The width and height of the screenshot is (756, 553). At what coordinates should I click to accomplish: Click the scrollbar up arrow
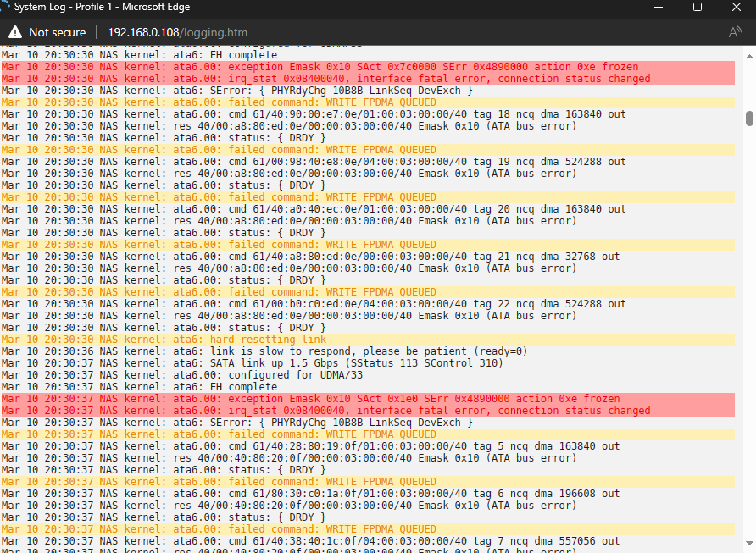[749, 57]
